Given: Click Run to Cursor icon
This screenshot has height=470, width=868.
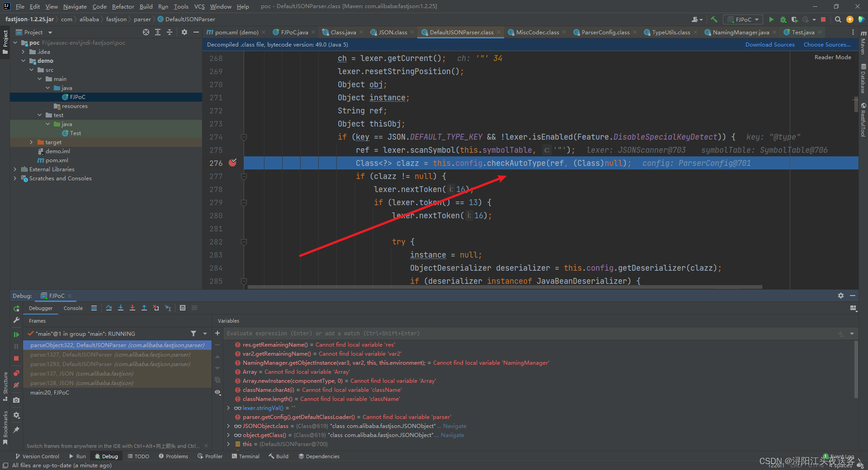Looking at the screenshot, I should [168, 308].
